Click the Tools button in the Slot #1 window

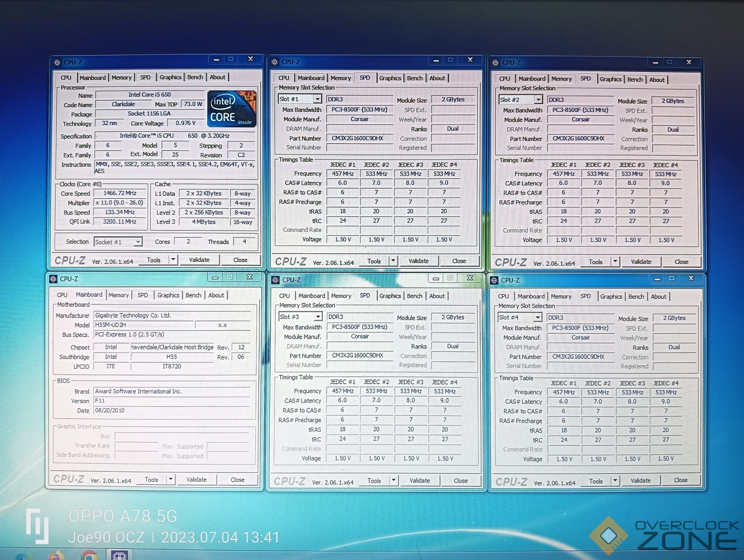coord(374,261)
